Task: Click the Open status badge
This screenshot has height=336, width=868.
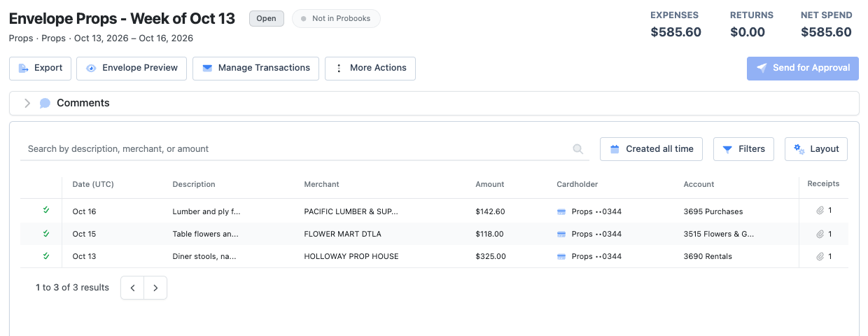Action: [267, 19]
